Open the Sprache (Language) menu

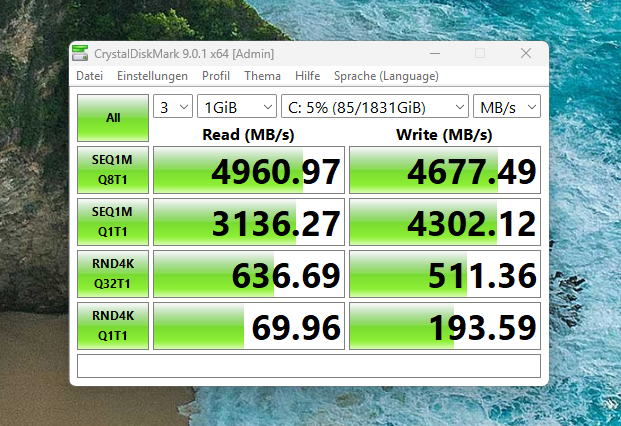tap(386, 76)
